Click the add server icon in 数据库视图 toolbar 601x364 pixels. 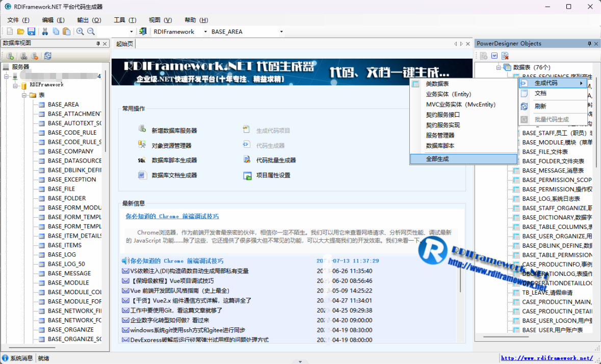(10, 56)
